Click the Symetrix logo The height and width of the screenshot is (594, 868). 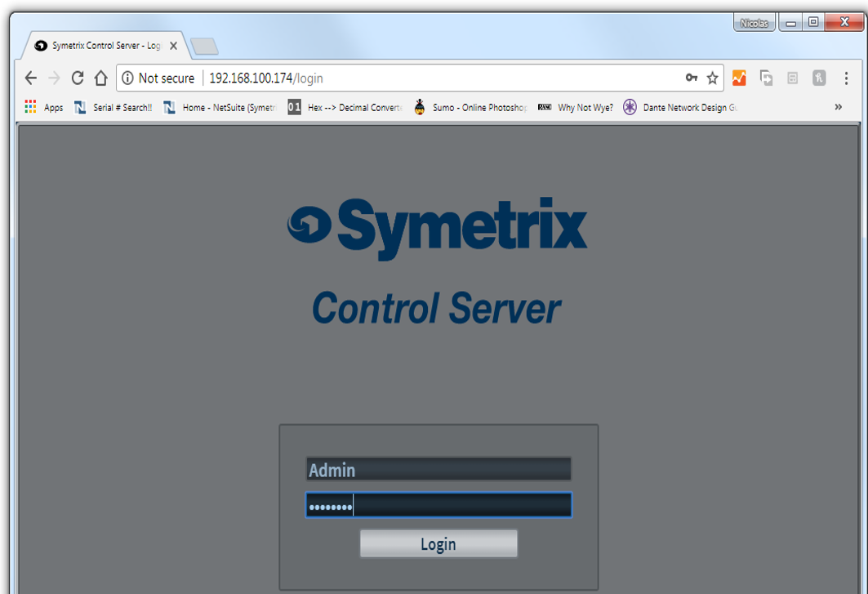click(x=438, y=228)
